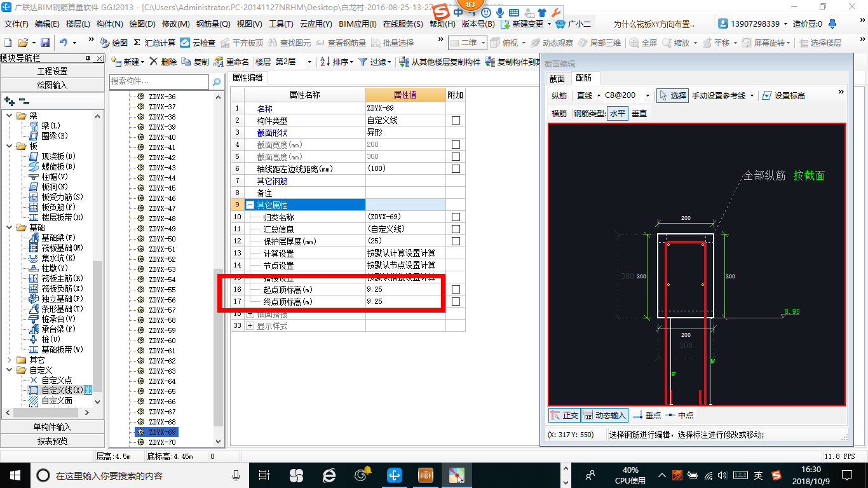
Task: Open 单构件输入 module
Action: point(52,427)
